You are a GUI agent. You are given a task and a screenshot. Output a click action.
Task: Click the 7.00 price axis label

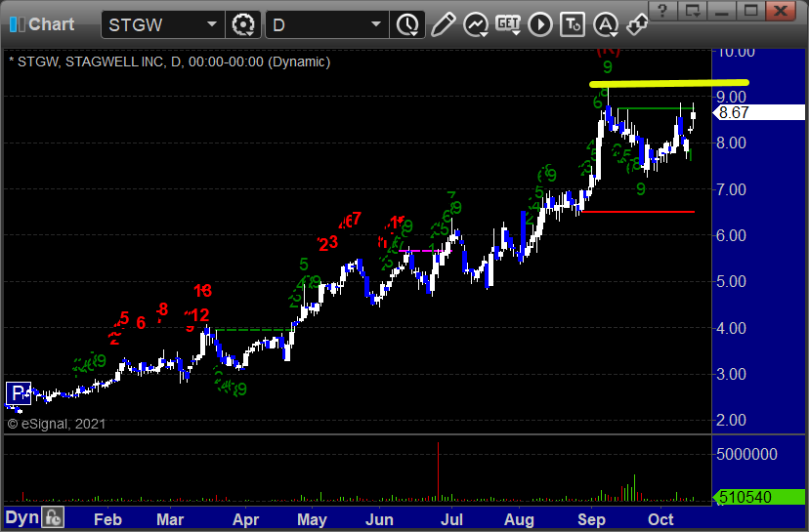[x=731, y=189]
